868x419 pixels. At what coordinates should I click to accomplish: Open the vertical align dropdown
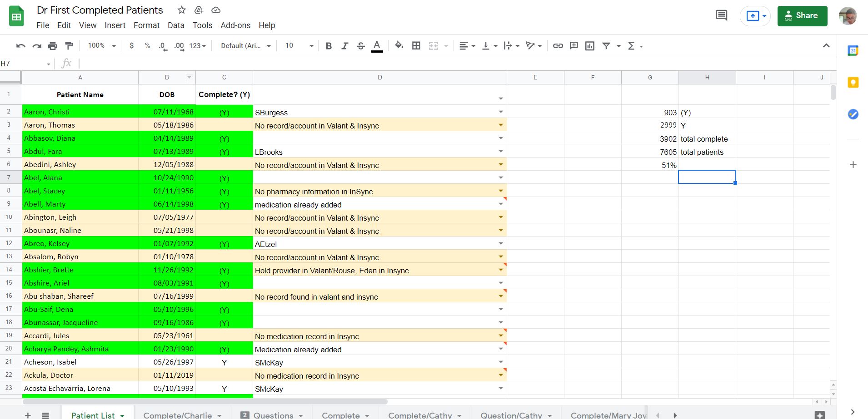coord(490,46)
